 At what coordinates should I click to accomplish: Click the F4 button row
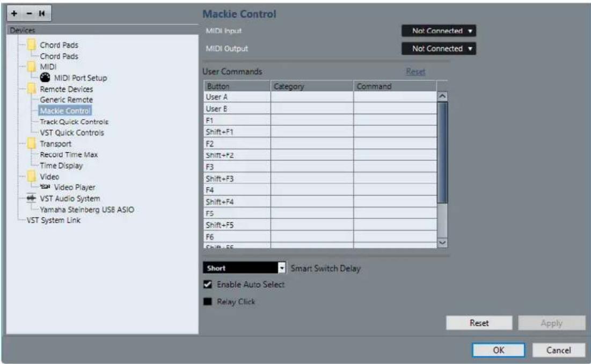point(320,190)
